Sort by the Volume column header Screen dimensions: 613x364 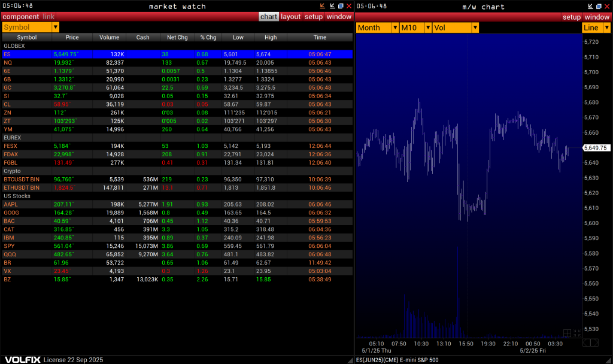[109, 37]
